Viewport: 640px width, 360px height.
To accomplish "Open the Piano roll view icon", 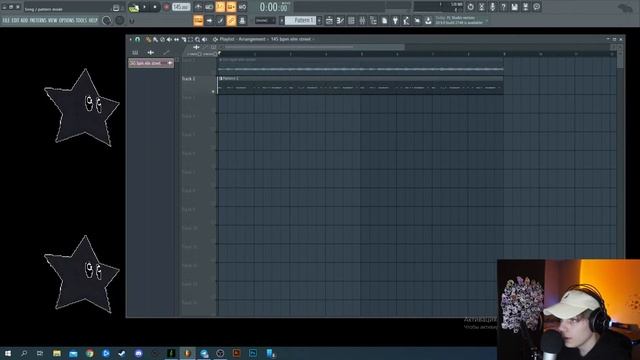I will [340, 20].
